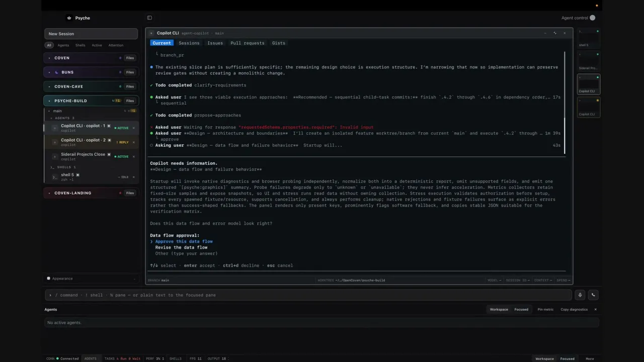Click Pin metric
The width and height of the screenshot is (644, 362).
tap(545, 310)
